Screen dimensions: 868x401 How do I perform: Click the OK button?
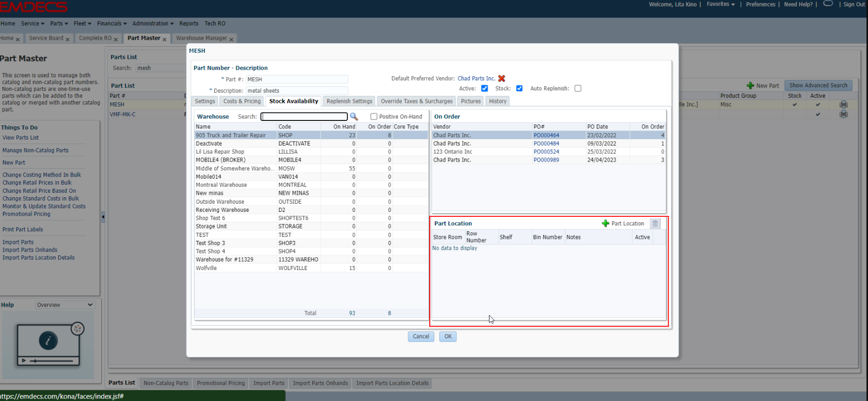click(x=448, y=337)
